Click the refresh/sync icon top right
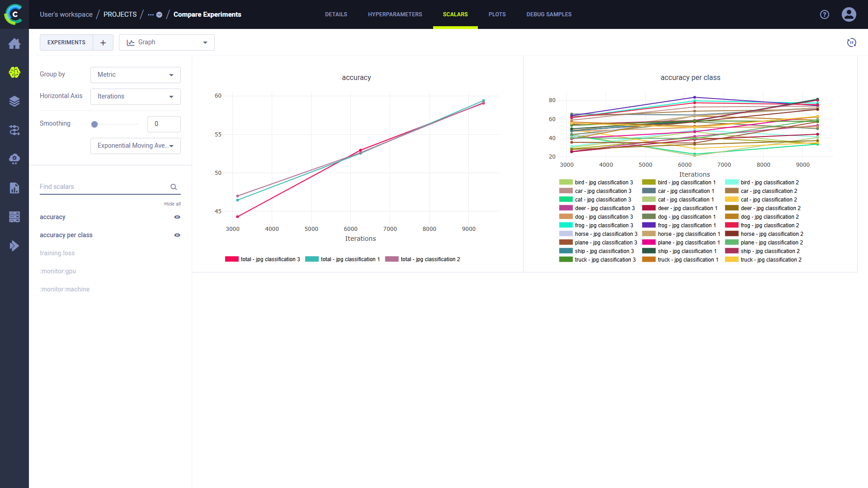 [852, 42]
